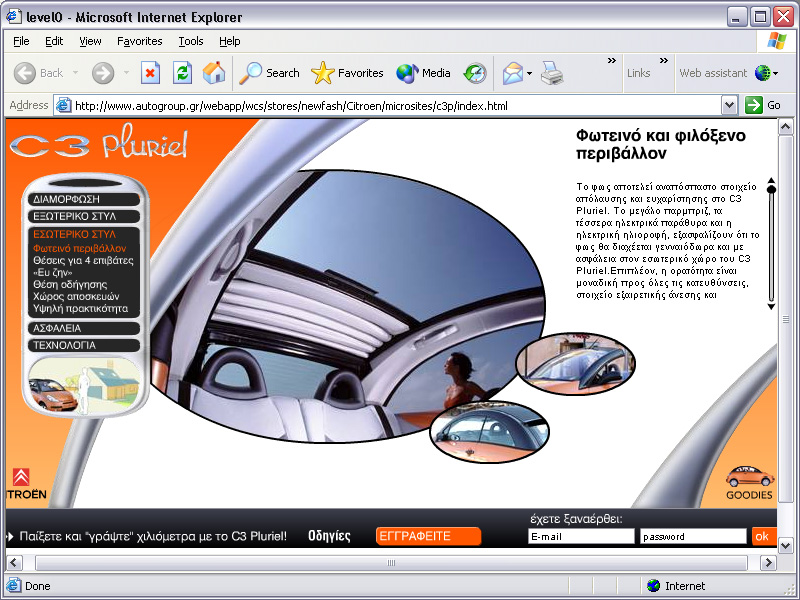Image resolution: width=800 pixels, height=600 pixels.
Task: Open the View menu
Action: (x=90, y=41)
